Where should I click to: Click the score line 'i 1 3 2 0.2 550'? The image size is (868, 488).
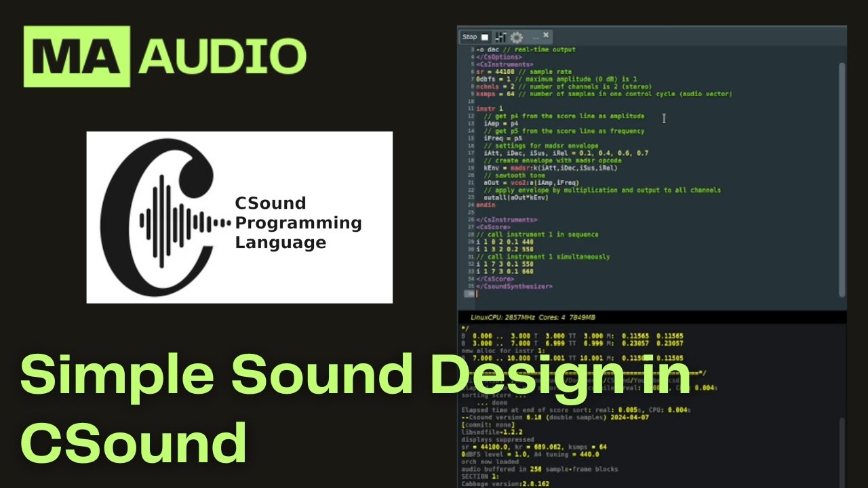pos(505,249)
